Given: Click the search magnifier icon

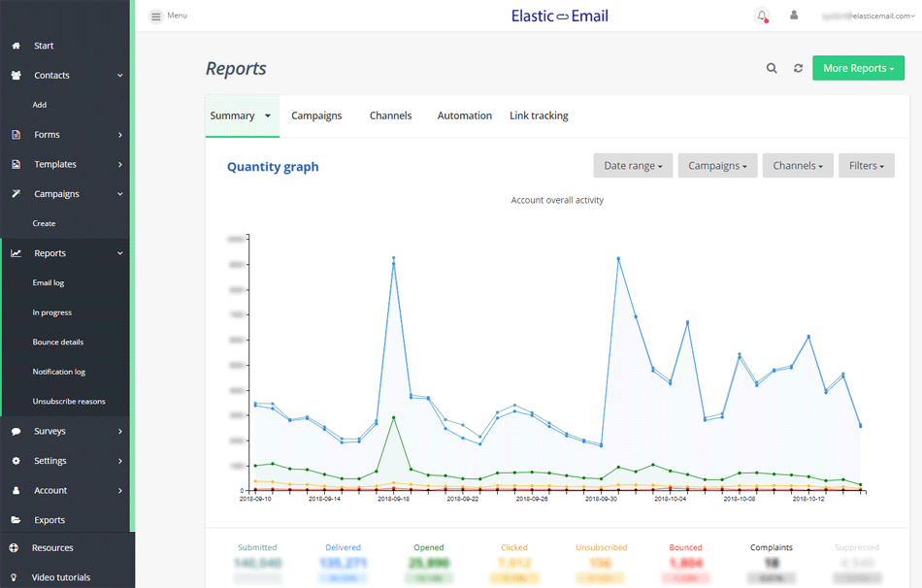Looking at the screenshot, I should tap(772, 69).
